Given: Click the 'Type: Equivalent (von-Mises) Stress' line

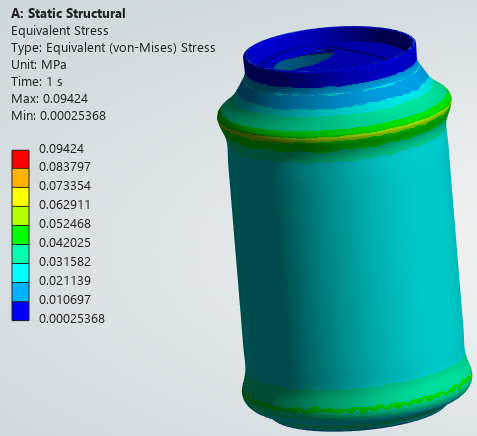Looking at the screenshot, I should click(x=113, y=48).
